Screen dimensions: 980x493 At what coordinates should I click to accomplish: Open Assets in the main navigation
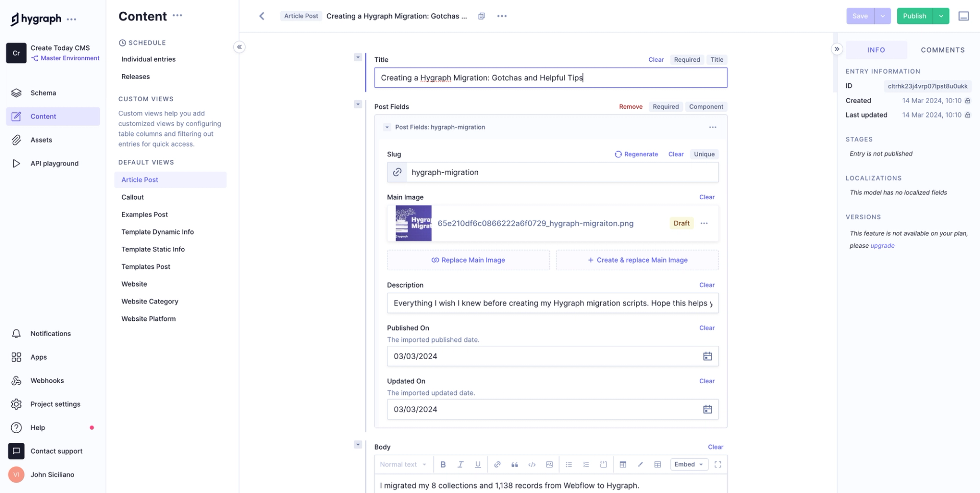[x=53, y=140]
